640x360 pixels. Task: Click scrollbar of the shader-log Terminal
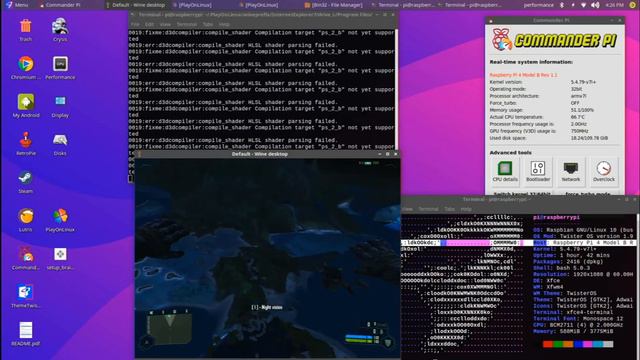coord(396,89)
